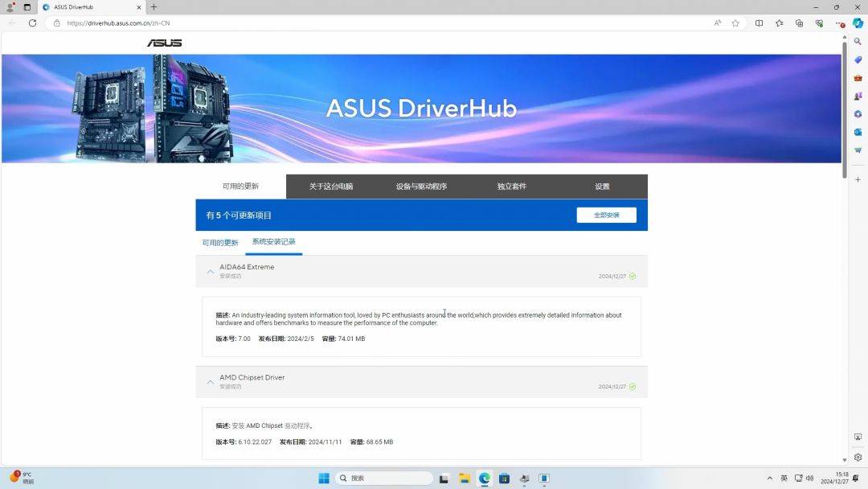This screenshot has width=868, height=489.
Task: Refresh the page with the reload icon
Action: pos(33,23)
